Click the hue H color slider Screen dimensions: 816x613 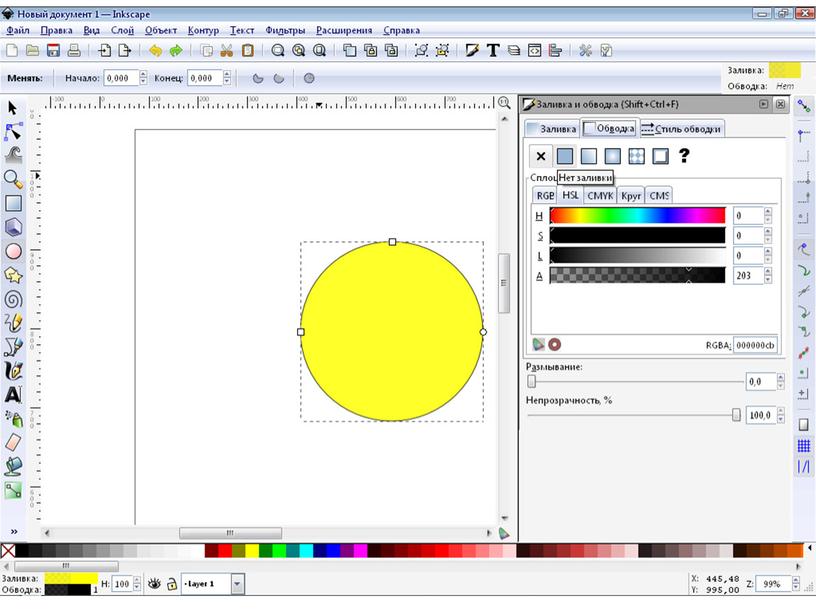pyautogui.click(x=637, y=215)
